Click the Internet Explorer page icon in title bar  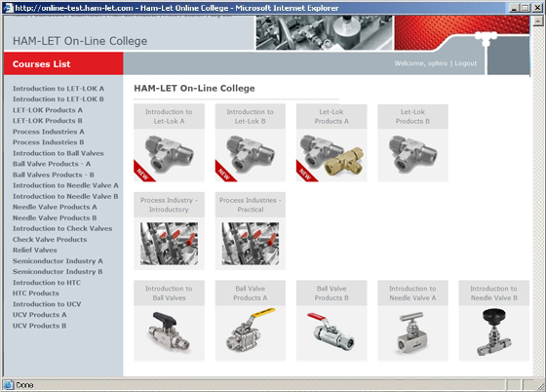[8, 8]
